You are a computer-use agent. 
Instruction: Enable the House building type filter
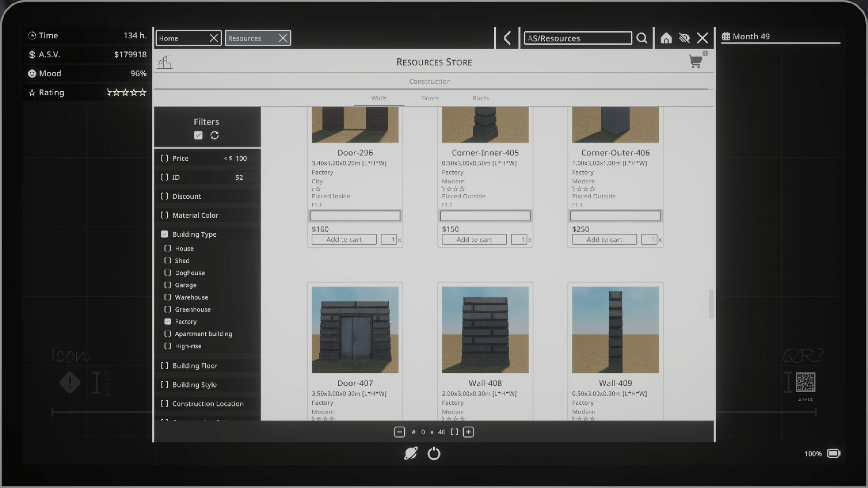point(167,248)
